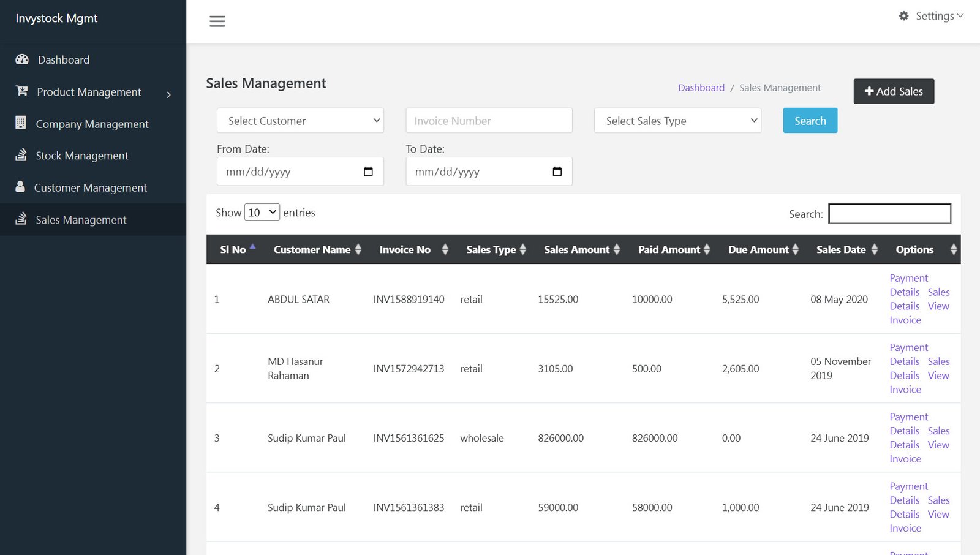
Task: Select the 08 May 2020 date cell
Action: pyautogui.click(x=839, y=300)
